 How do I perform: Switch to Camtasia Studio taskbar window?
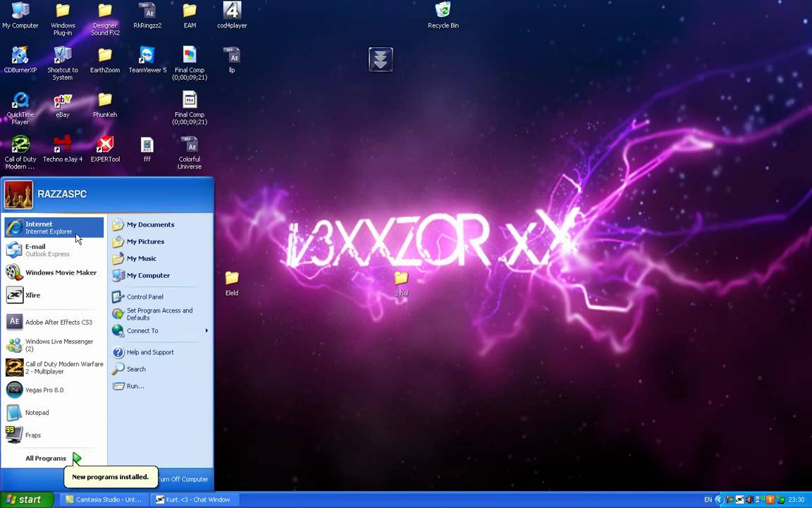point(104,500)
